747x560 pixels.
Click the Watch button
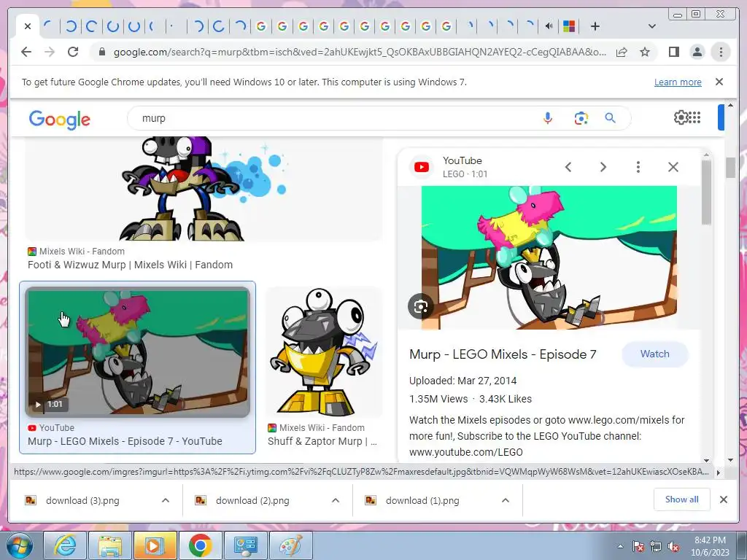pos(655,354)
